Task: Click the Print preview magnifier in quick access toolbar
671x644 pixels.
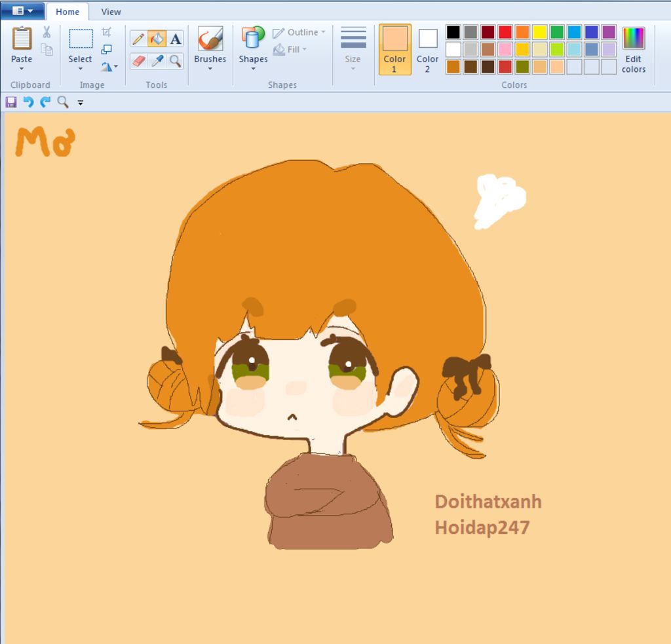Action: (63, 102)
